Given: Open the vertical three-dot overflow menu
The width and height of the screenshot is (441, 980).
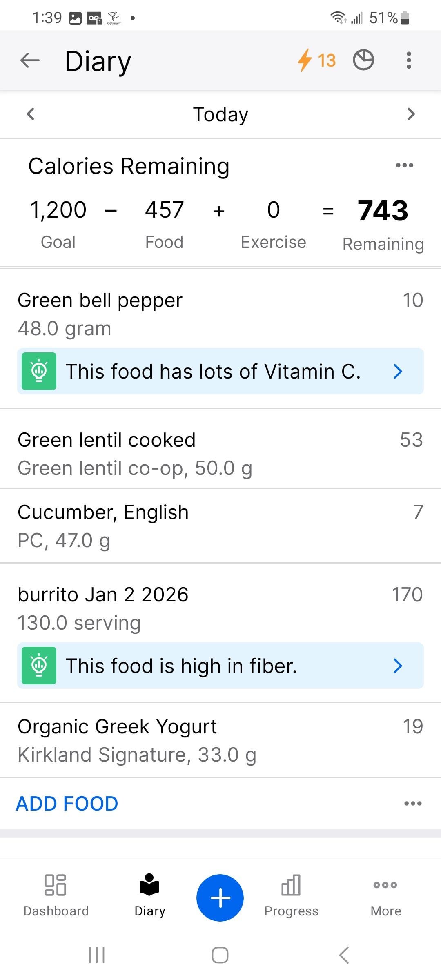Looking at the screenshot, I should point(408,60).
